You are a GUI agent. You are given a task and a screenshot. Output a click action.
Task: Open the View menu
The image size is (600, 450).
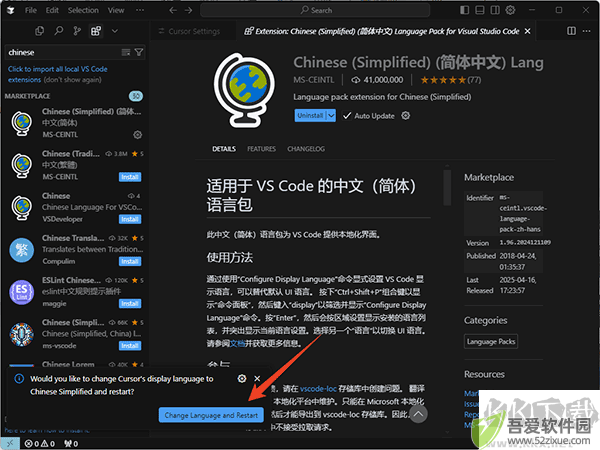click(x=116, y=10)
